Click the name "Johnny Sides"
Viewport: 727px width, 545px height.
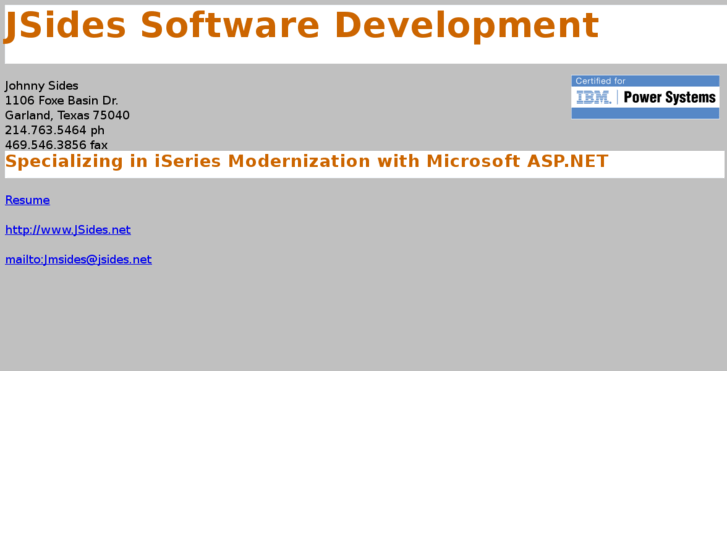pos(41,86)
